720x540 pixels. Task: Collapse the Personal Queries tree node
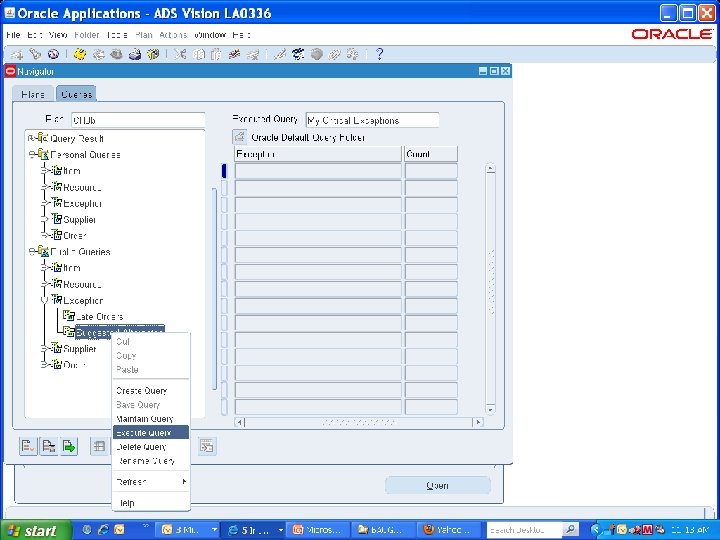point(32,154)
